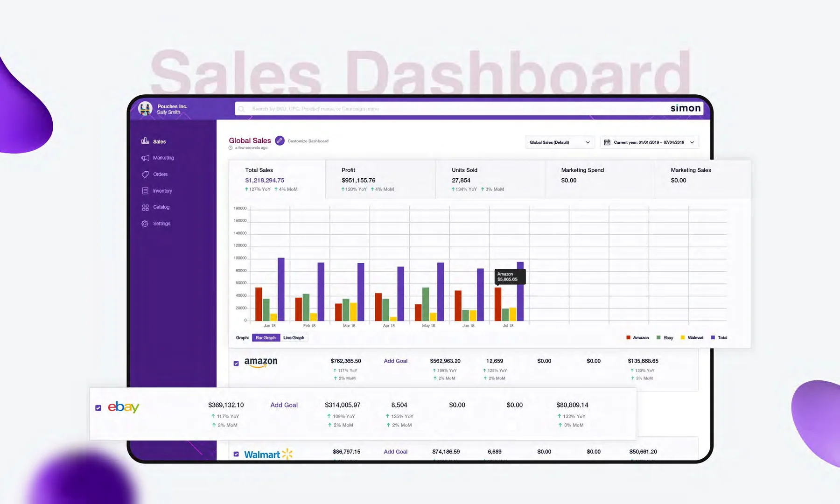Click the clock icon by 'a few seconds ago'
Screen dimensions: 840x504
coord(231,148)
